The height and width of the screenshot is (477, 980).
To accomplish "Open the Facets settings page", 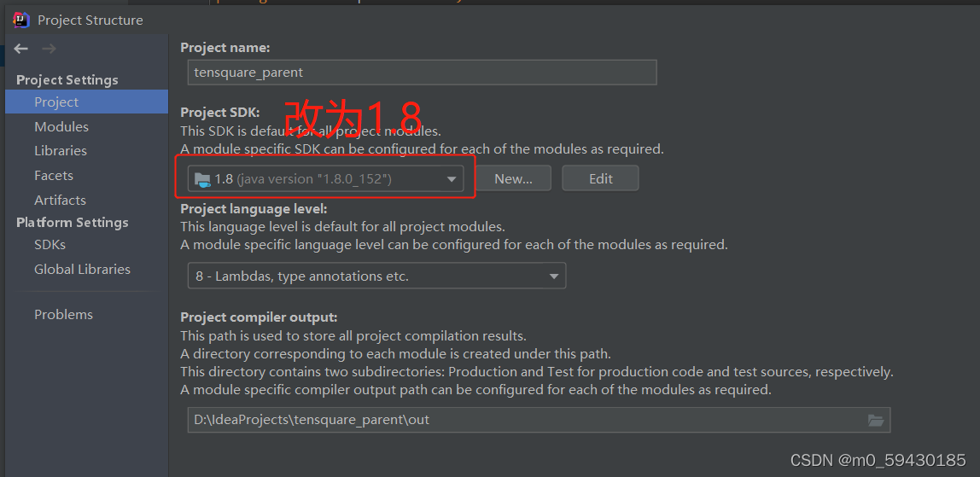I will pyautogui.click(x=54, y=176).
